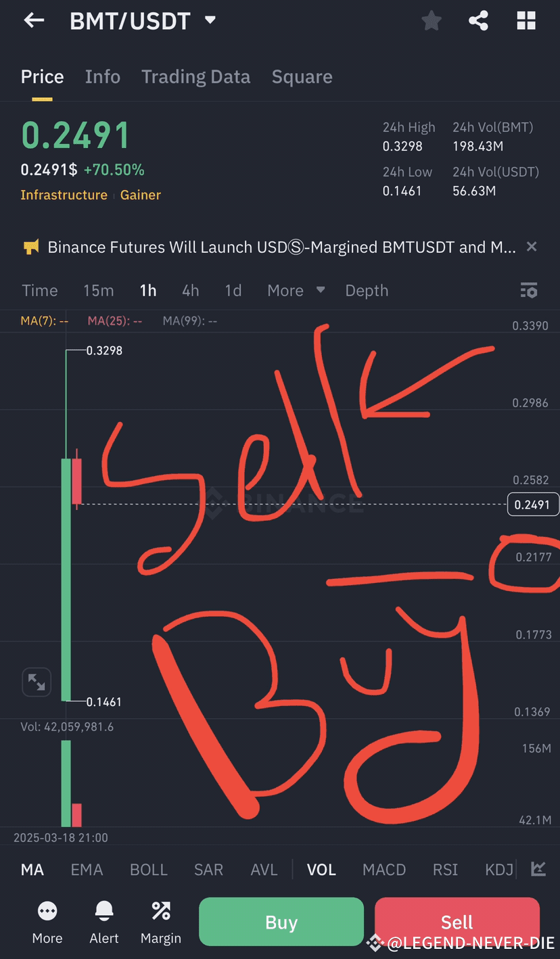Image resolution: width=560 pixels, height=959 pixels.
Task: Open the grid layout icon top right
Action: (x=526, y=20)
